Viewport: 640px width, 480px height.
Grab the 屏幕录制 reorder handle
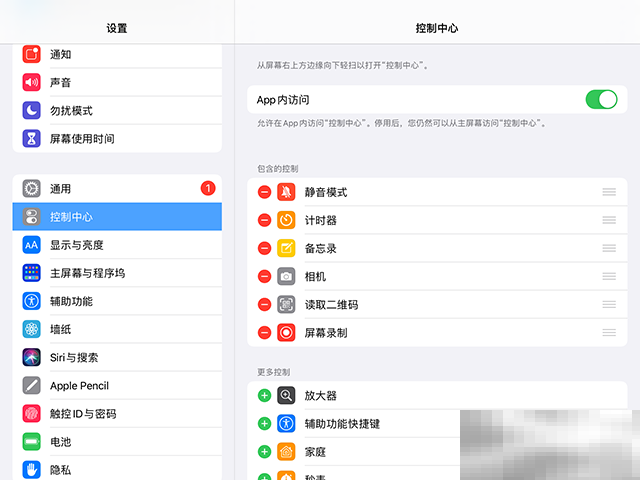(x=609, y=333)
